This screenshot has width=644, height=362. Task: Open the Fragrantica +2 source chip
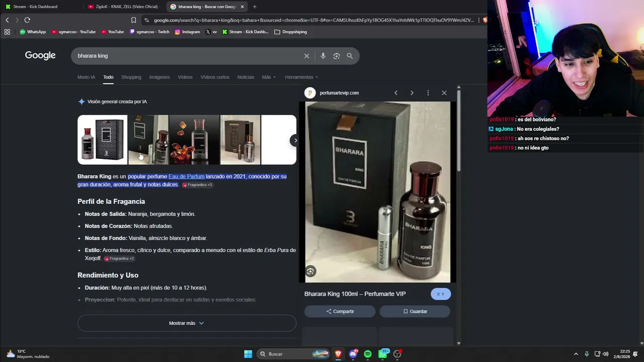pos(119,258)
